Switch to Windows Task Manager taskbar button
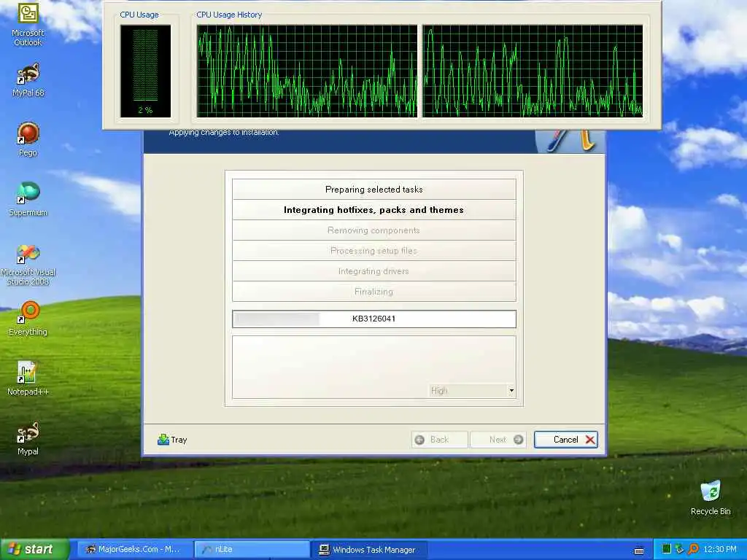Screen dimensions: 747x560 pos(369,549)
